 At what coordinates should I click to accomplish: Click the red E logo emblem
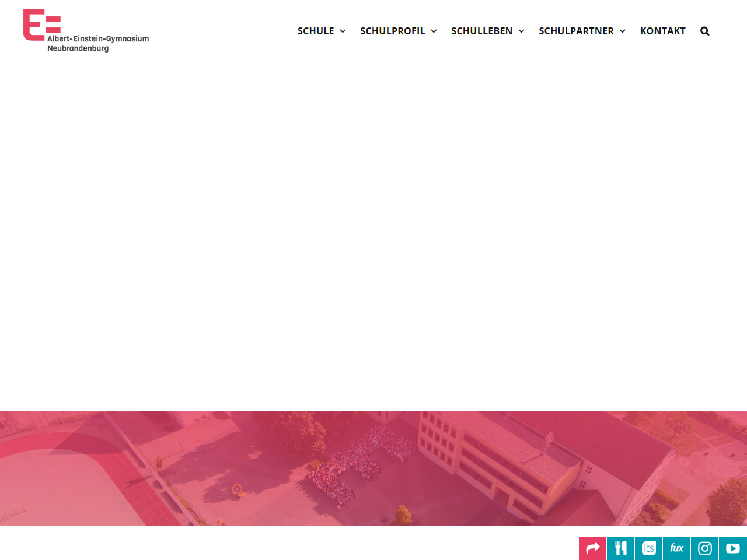click(41, 24)
